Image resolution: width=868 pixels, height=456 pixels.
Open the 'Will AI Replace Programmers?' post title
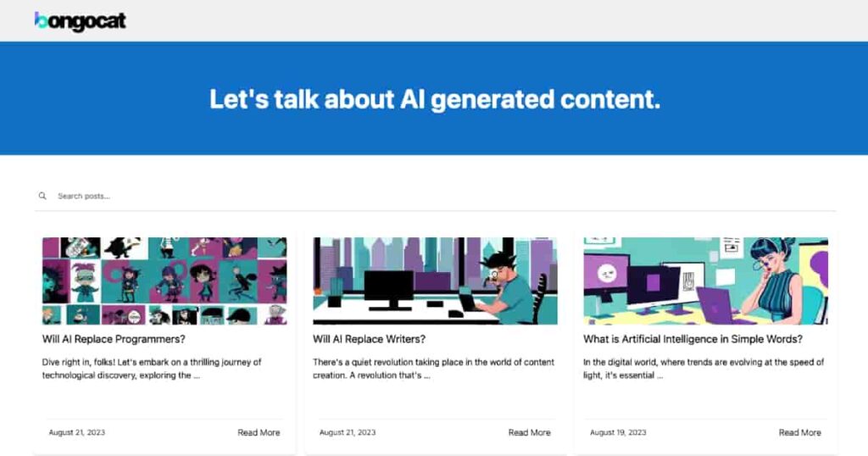(114, 339)
